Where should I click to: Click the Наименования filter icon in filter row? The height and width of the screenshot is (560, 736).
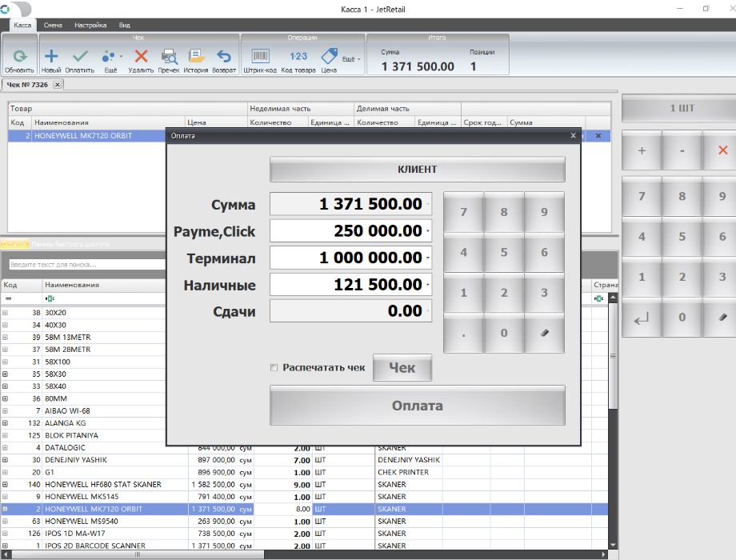(50, 298)
